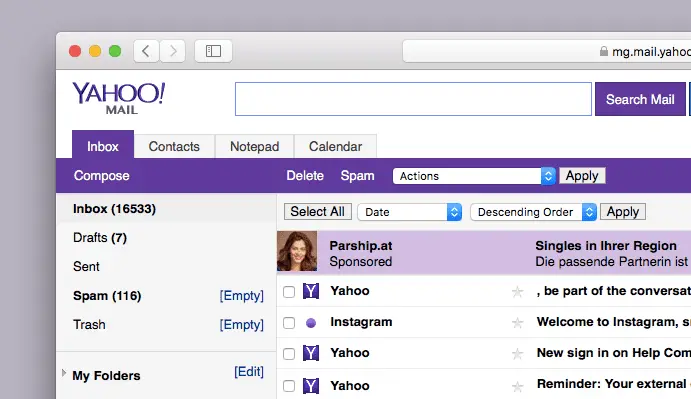Open the New sign in on Help email
The height and width of the screenshot is (399, 691).
613,353
